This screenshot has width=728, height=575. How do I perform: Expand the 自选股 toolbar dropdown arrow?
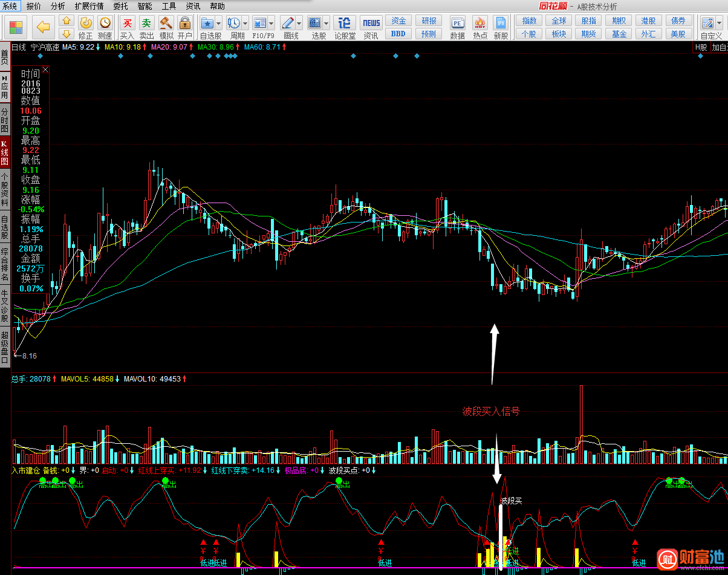click(219, 24)
